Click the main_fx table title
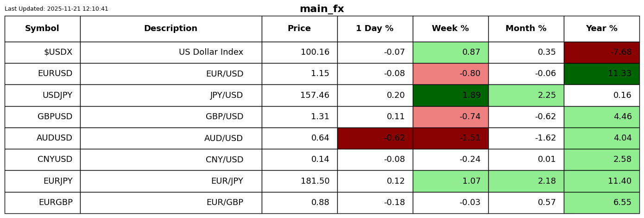The image size is (644, 218). click(322, 9)
